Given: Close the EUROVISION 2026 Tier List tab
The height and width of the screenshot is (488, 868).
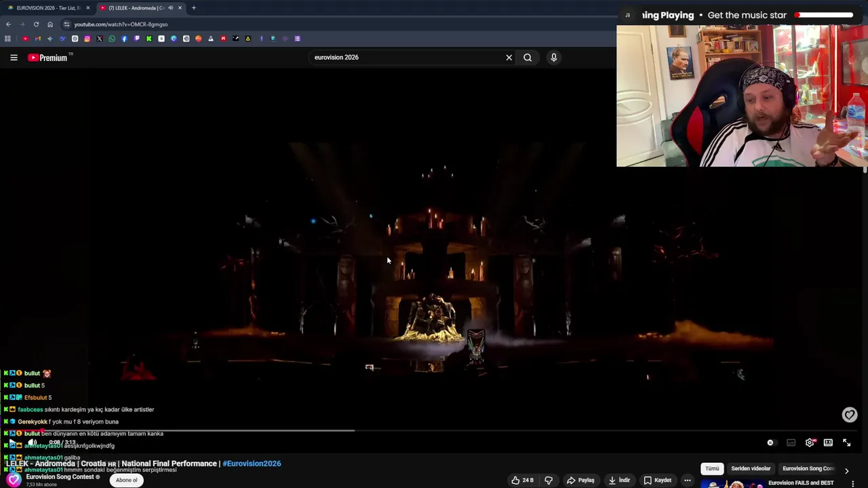Looking at the screenshot, I should pos(87,8).
